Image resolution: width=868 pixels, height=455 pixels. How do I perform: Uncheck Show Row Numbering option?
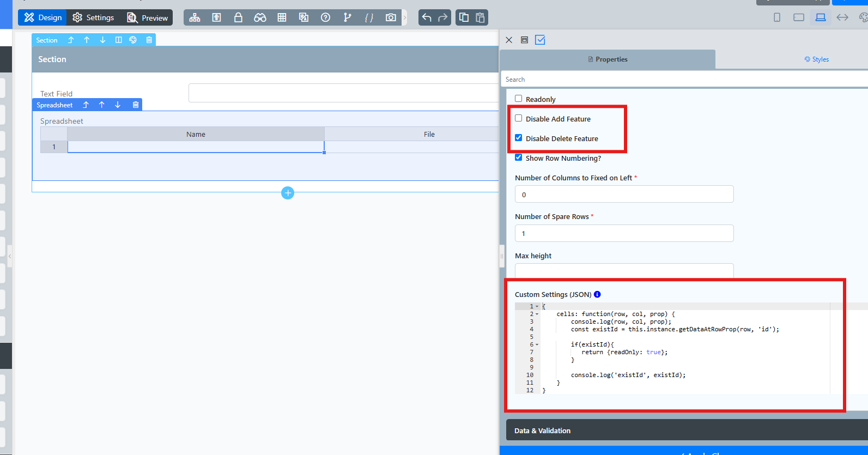coord(519,157)
